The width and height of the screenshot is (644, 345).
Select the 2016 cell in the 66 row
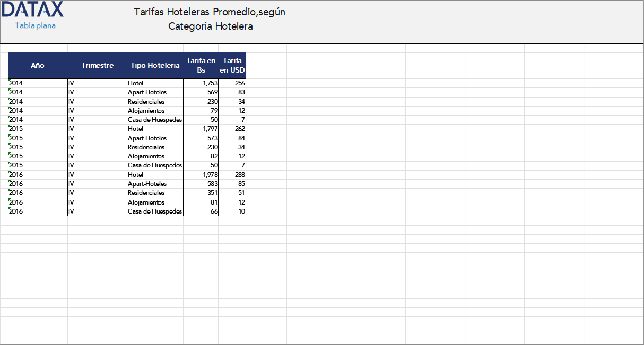(x=38, y=211)
